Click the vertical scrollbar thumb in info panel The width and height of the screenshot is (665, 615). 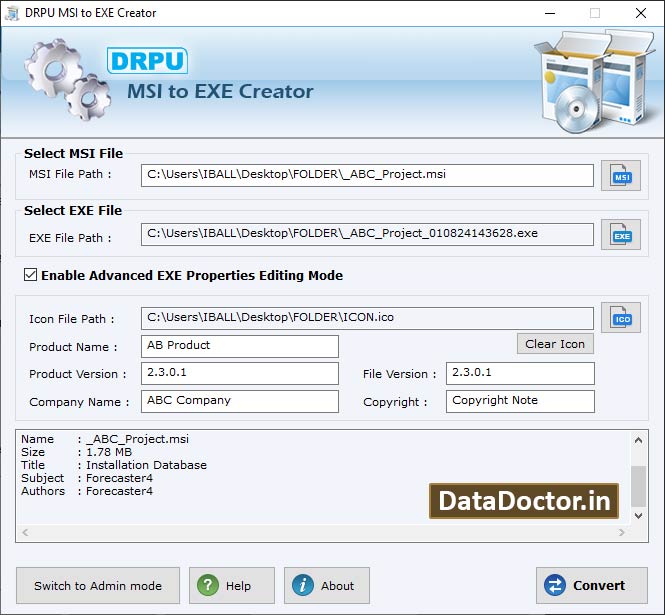(x=638, y=486)
